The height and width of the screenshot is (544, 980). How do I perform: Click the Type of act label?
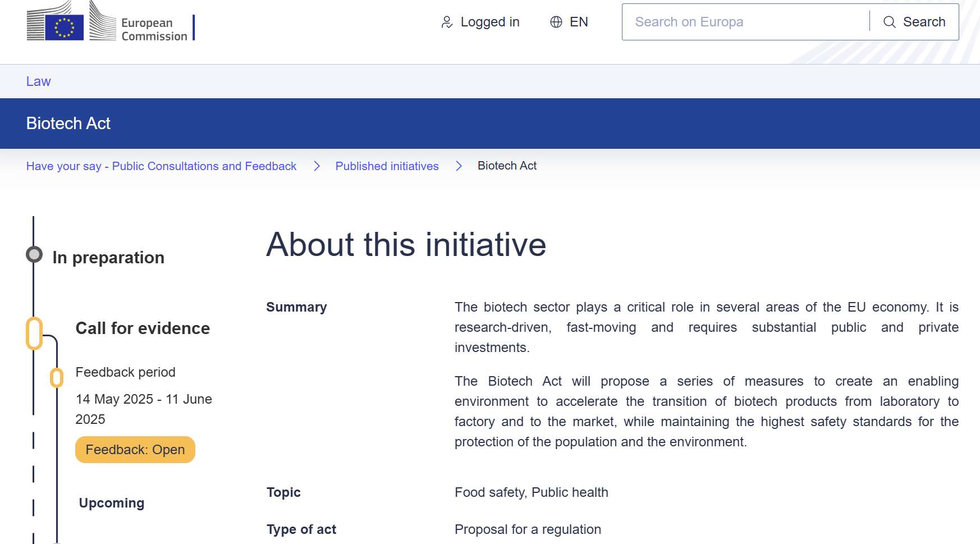[301, 529]
